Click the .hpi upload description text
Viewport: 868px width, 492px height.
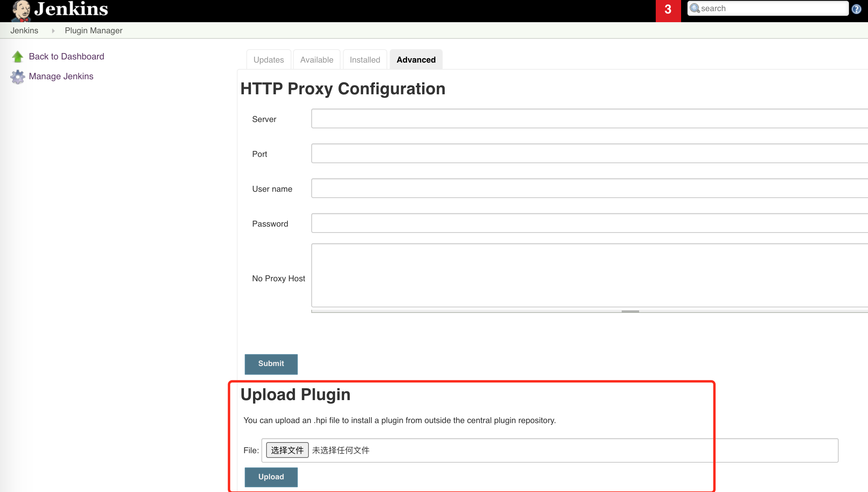pos(400,420)
